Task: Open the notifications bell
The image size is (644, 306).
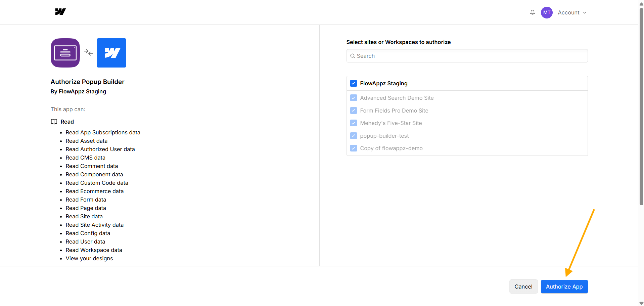Action: pyautogui.click(x=532, y=12)
